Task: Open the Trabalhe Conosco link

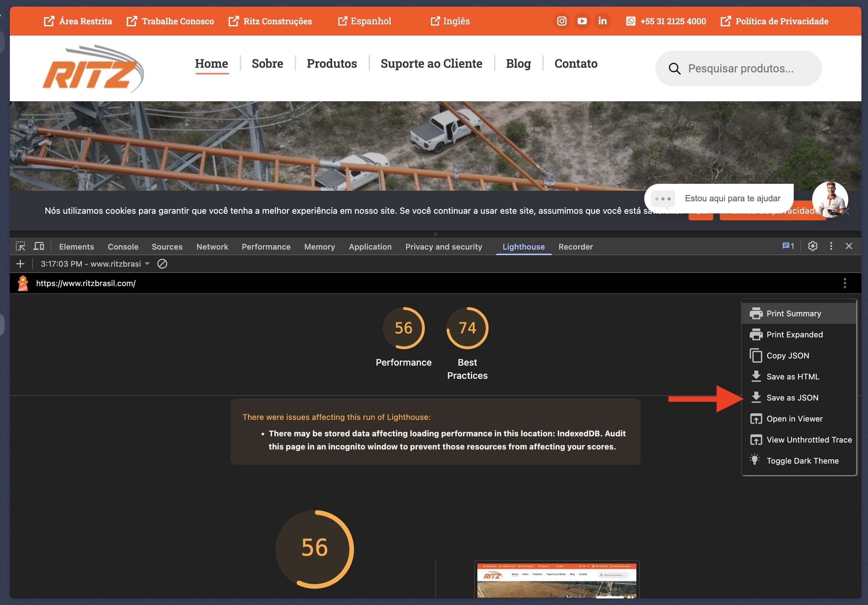Action: click(x=170, y=21)
